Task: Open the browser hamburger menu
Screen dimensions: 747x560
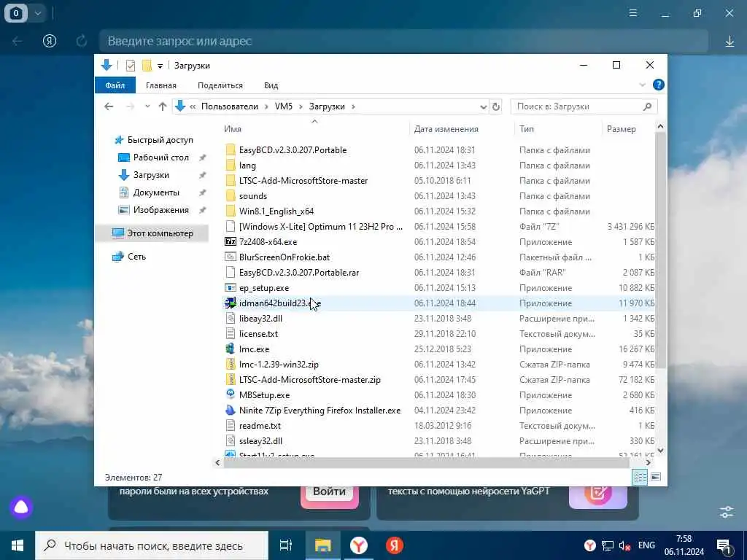Action: click(x=633, y=13)
